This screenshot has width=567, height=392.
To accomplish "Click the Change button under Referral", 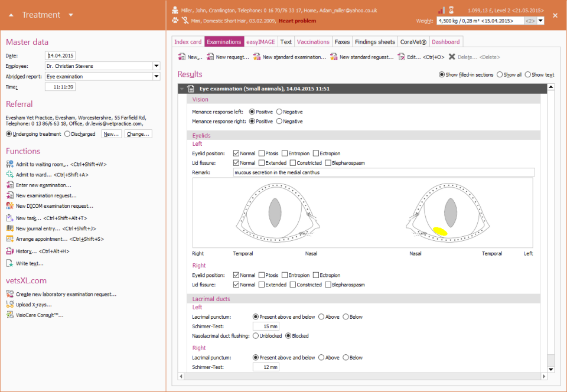I will [x=138, y=134].
